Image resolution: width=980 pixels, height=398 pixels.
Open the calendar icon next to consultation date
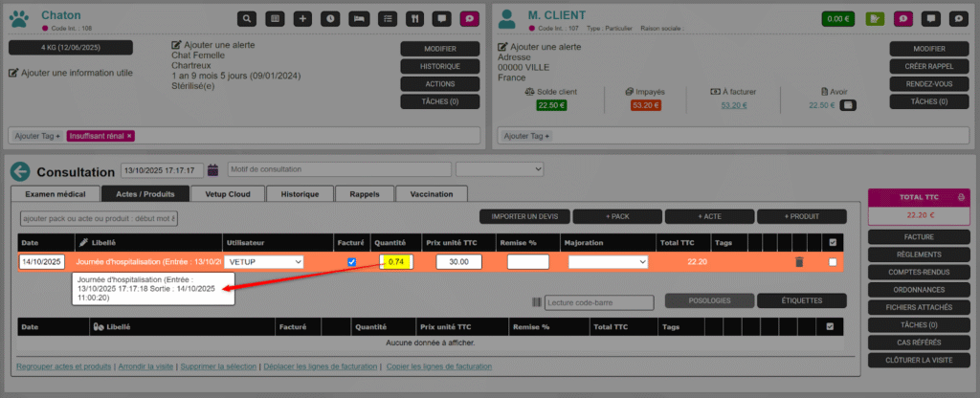[212, 170]
